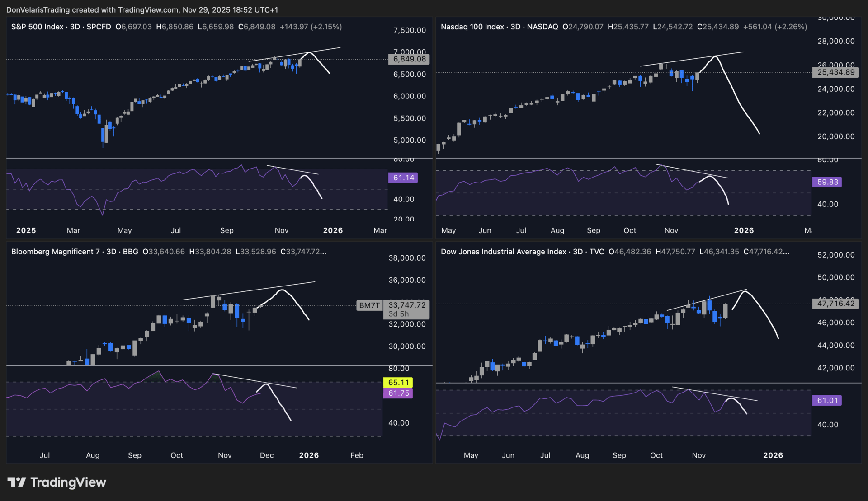868x501 pixels.
Task: Select the 61.01 RSI badge on Dow chart
Action: coord(827,401)
